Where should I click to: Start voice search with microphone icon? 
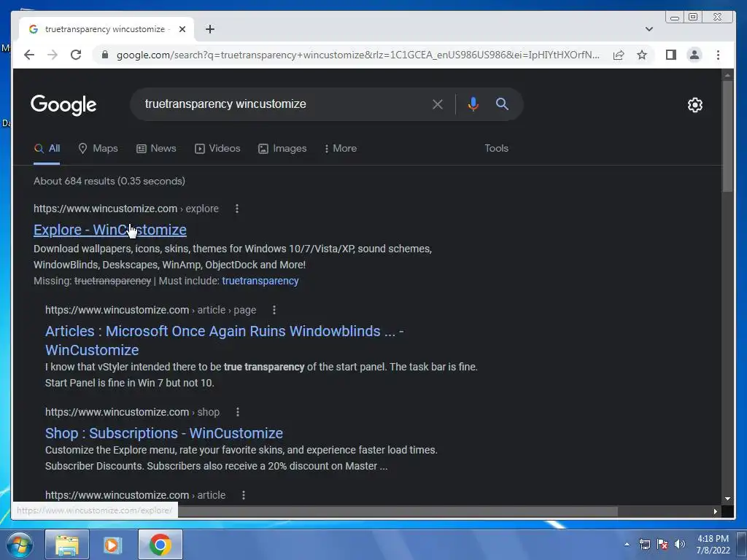(473, 104)
